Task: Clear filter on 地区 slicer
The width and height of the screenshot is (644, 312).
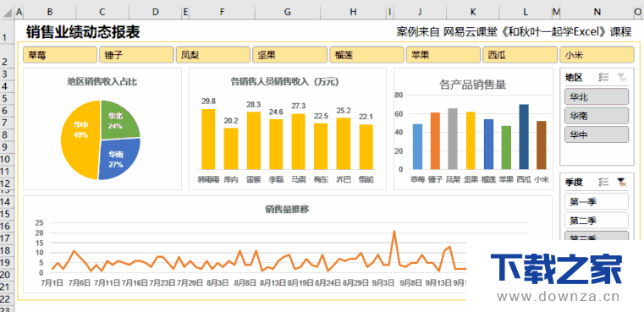Action: click(622, 77)
